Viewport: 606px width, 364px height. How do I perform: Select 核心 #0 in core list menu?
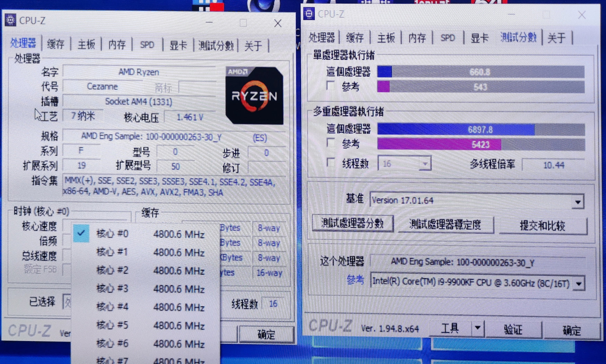146,234
